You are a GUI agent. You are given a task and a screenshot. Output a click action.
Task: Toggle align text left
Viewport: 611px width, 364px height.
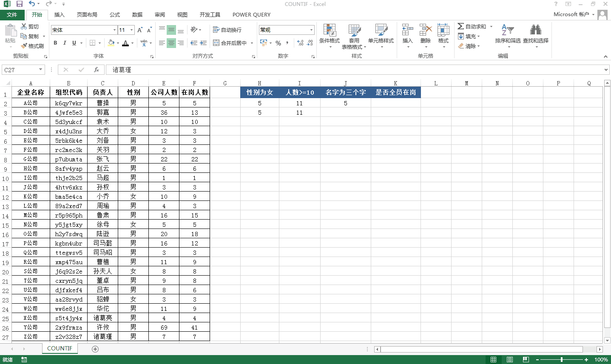[x=162, y=43]
